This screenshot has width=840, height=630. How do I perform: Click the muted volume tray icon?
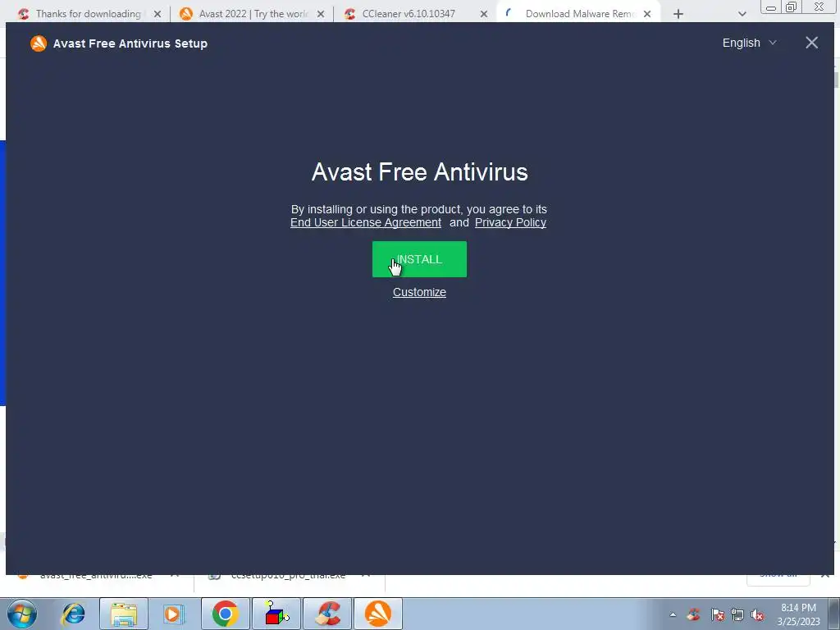(757, 614)
